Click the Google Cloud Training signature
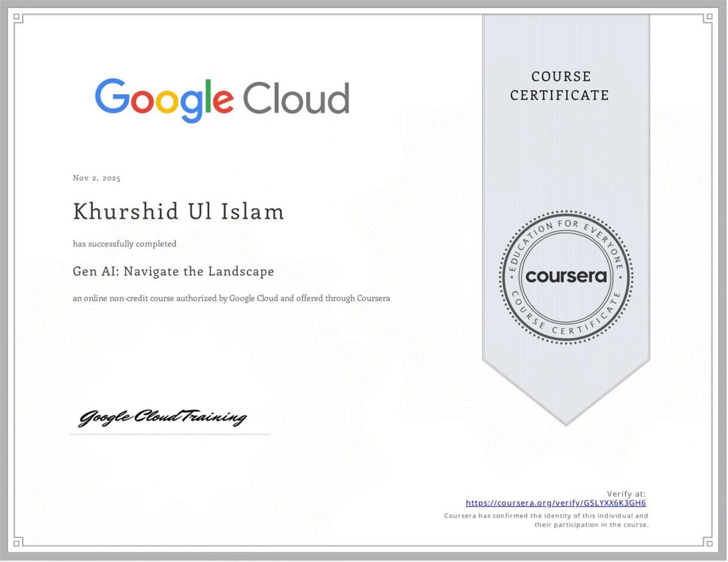Viewport: 728px width, 562px height. coord(163,417)
